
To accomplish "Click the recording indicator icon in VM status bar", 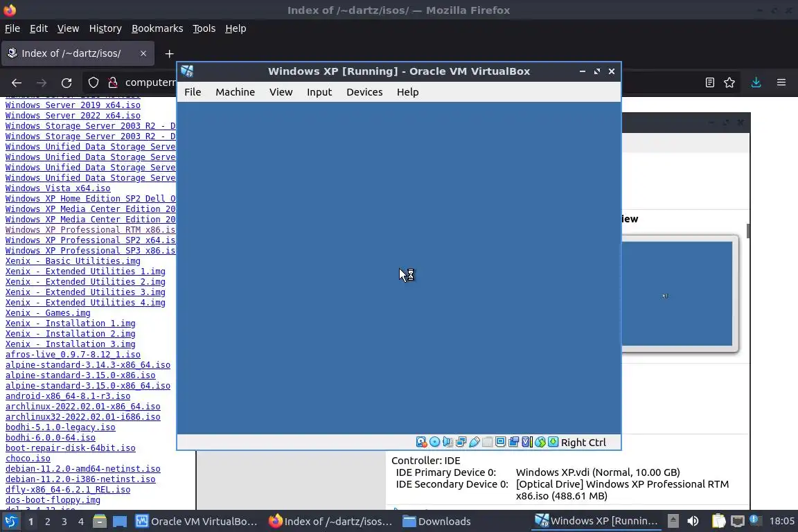I will (x=514, y=442).
